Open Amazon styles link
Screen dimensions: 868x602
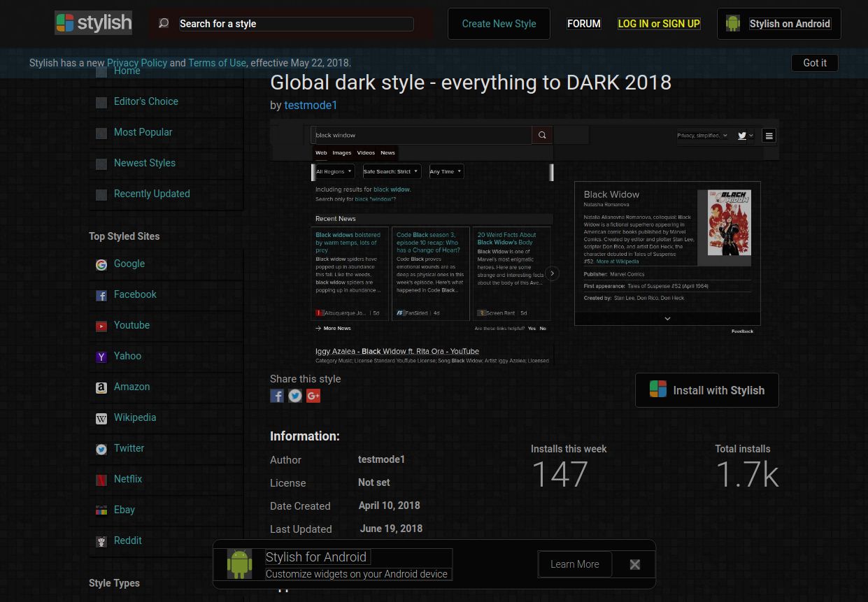click(x=131, y=387)
